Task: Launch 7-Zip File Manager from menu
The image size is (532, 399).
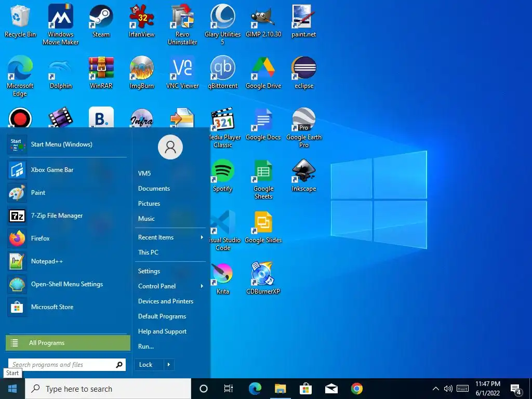Action: [67, 216]
